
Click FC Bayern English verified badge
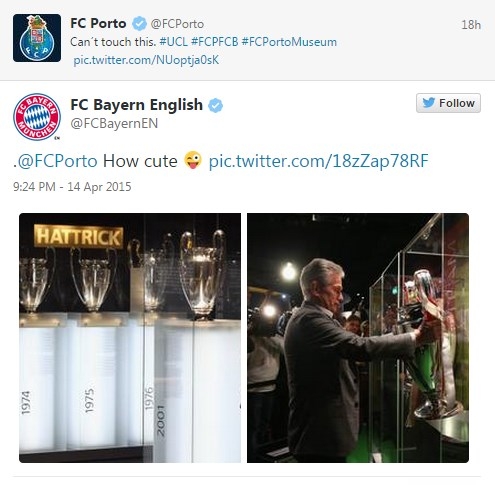pos(216,105)
